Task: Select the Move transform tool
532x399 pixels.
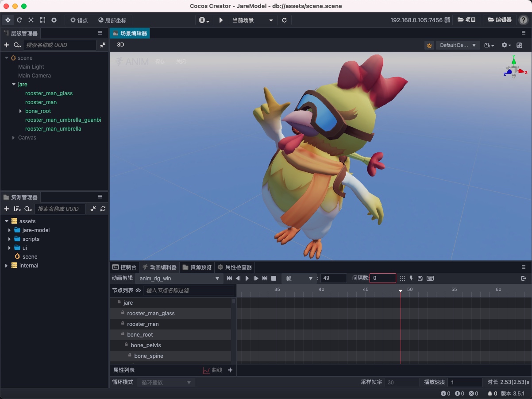Action: [8, 20]
